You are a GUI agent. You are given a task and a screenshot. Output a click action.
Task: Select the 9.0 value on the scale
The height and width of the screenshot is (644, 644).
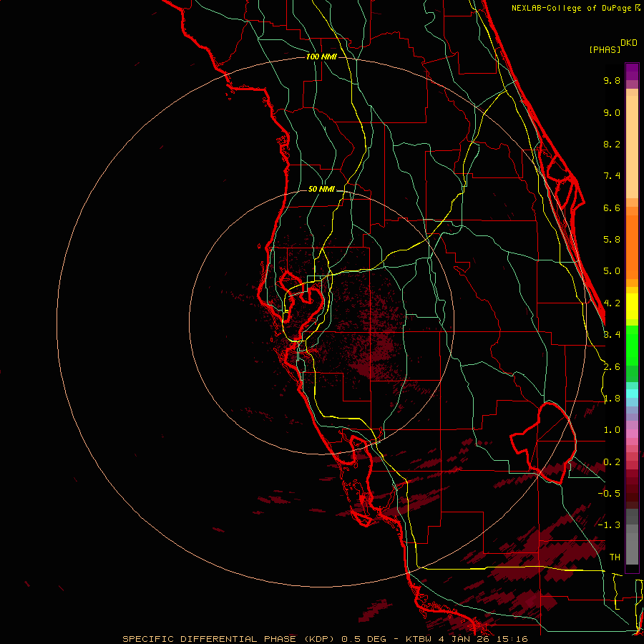coord(612,112)
